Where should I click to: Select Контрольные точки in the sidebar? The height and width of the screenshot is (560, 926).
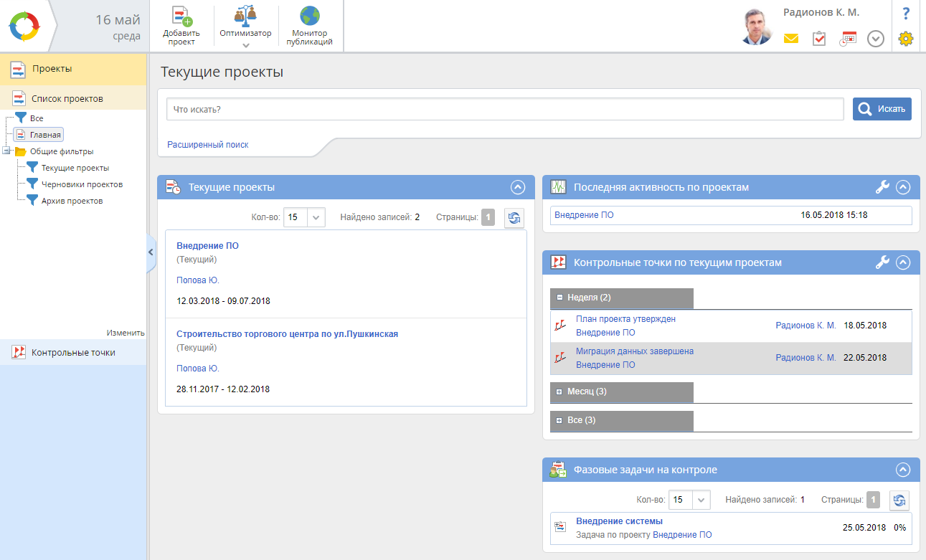pos(73,352)
